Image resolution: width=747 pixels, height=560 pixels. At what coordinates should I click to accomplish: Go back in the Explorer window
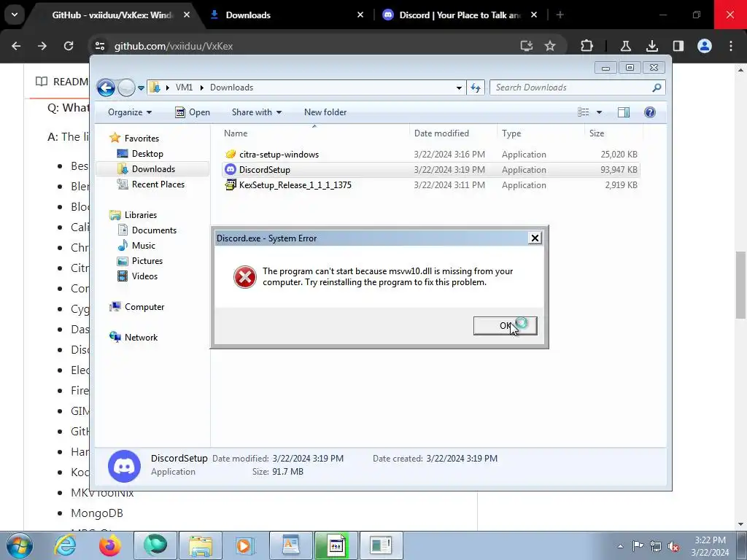click(x=107, y=87)
